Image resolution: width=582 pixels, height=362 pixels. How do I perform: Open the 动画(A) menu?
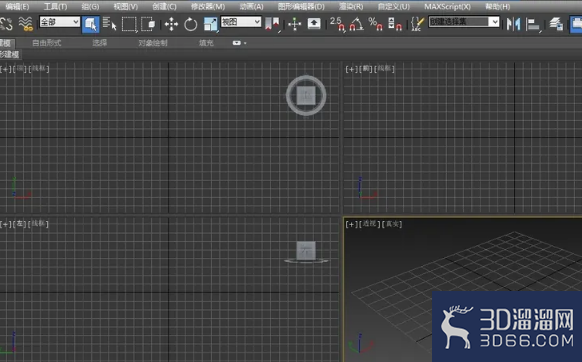pyautogui.click(x=251, y=7)
